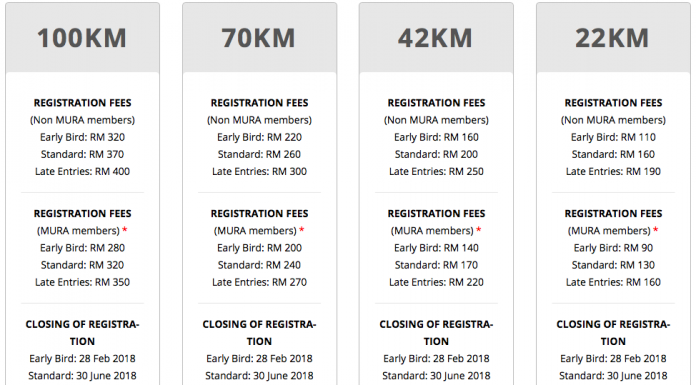Select 70KM MURA Late Entries RM 270
Image resolution: width=696 pixels, height=385 pixels.
click(x=259, y=282)
